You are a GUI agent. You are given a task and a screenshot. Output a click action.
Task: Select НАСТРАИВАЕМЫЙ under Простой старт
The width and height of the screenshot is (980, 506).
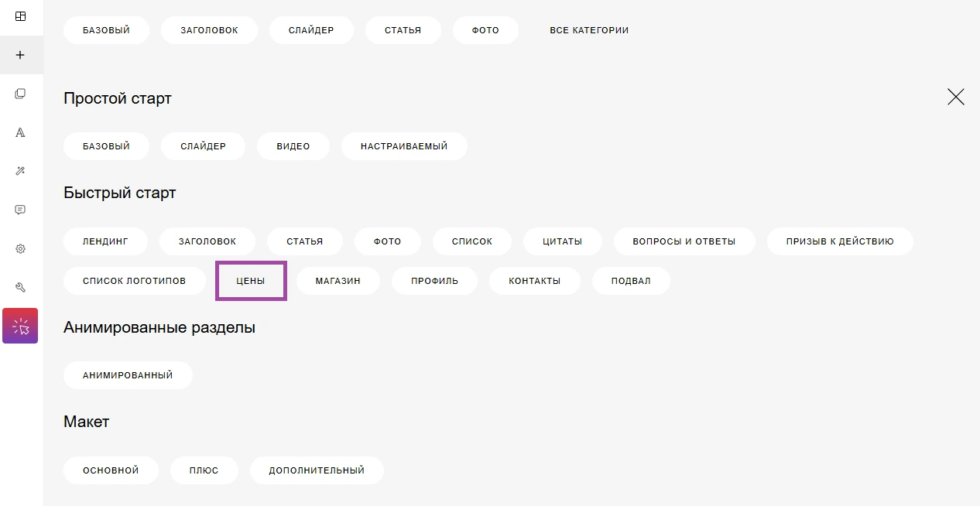tap(403, 146)
